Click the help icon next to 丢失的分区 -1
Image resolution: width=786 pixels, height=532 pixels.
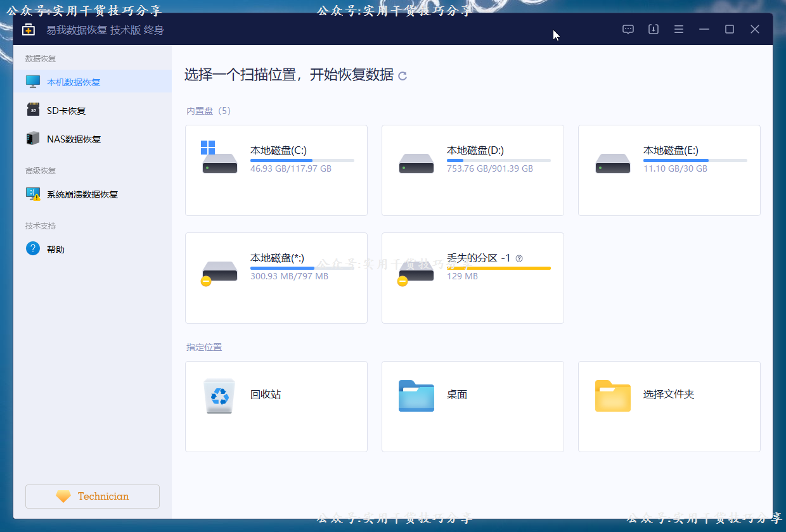pyautogui.click(x=519, y=258)
